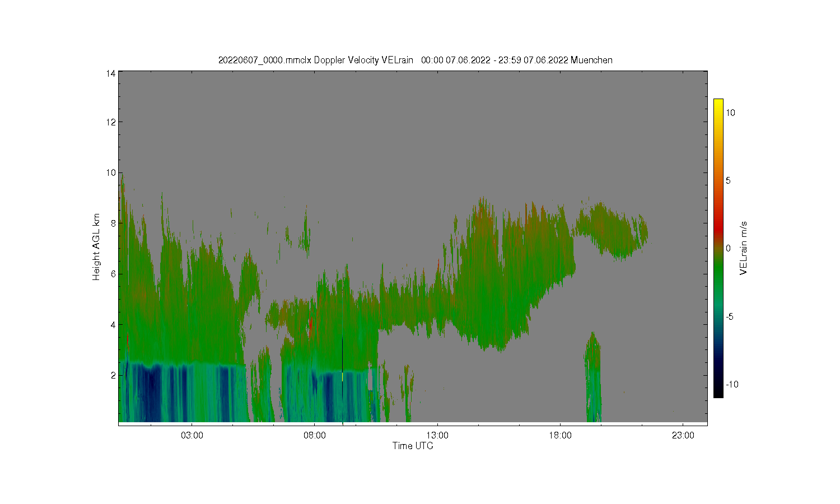Viewport: 840px width, 504px height.
Task: Click the '13:00' time tick label
Action: pos(437,435)
